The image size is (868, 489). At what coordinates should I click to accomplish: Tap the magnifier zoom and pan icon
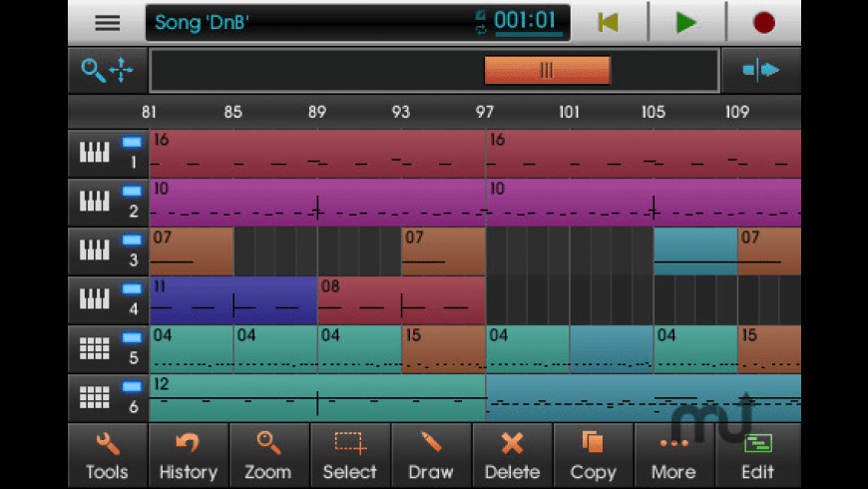pos(107,70)
